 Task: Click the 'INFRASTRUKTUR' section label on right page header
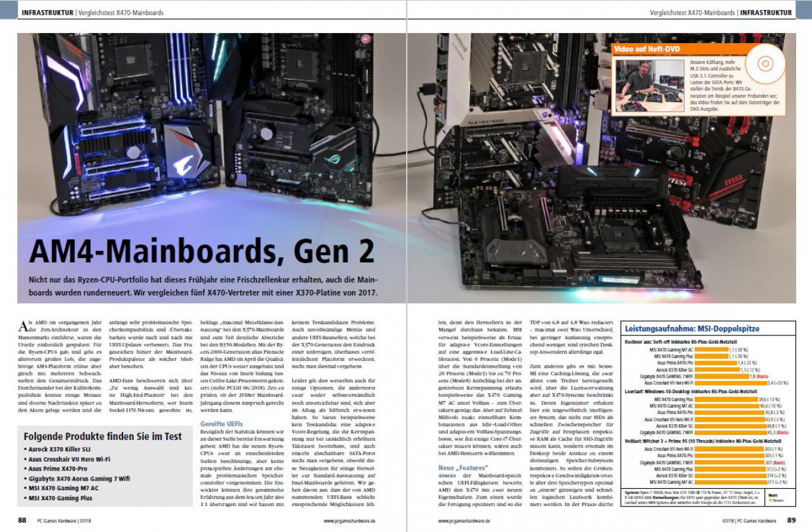click(x=766, y=13)
